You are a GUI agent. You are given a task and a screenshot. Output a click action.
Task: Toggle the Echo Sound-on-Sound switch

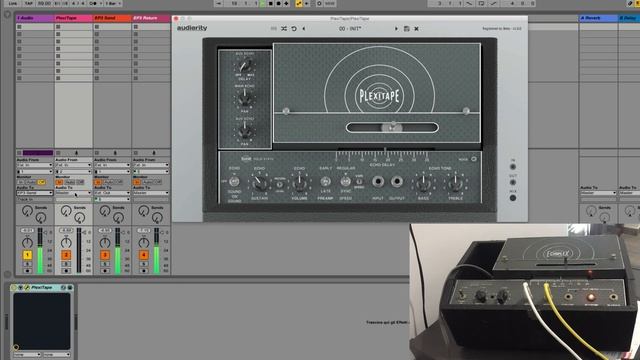point(234,181)
